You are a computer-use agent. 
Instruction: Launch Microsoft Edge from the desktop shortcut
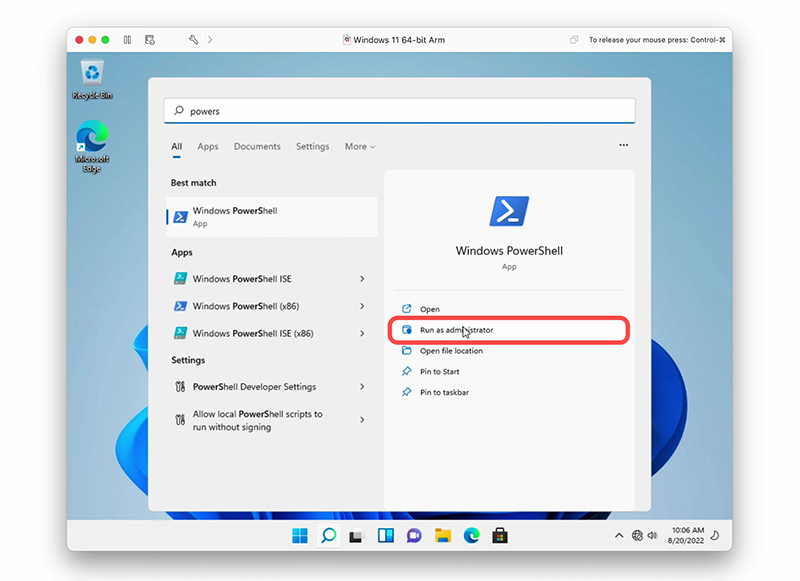(x=92, y=146)
